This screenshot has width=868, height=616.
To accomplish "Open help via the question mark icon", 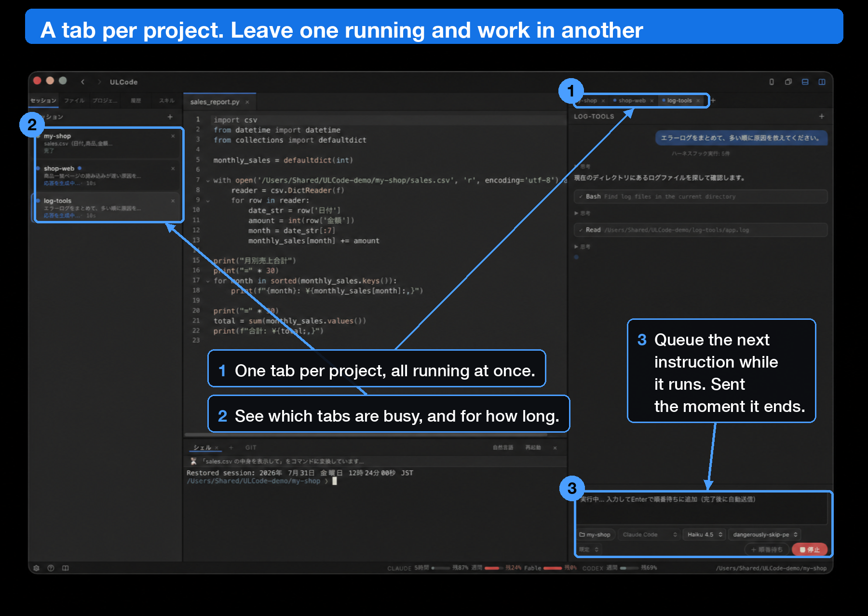I will 51,568.
